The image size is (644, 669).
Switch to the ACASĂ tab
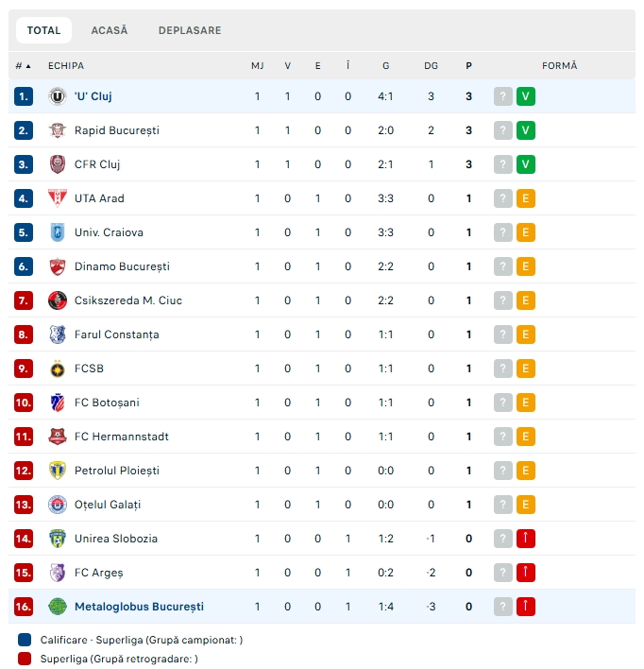(110, 30)
